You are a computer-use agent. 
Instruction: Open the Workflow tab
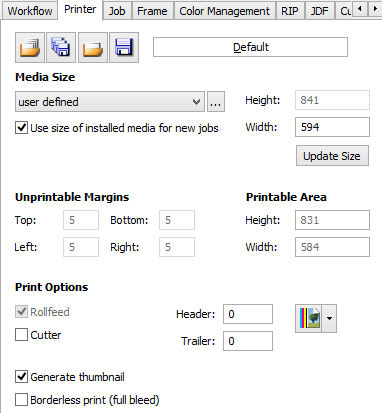coord(30,11)
